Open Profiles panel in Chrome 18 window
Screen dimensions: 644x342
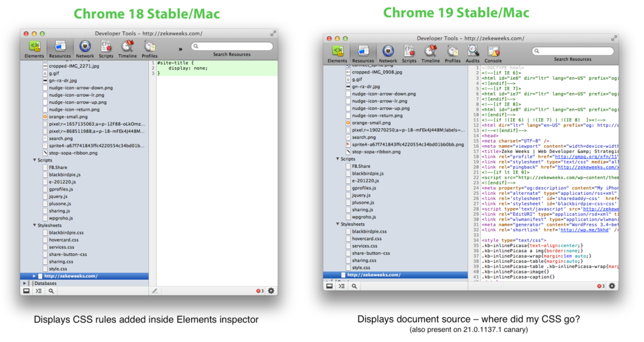point(150,49)
